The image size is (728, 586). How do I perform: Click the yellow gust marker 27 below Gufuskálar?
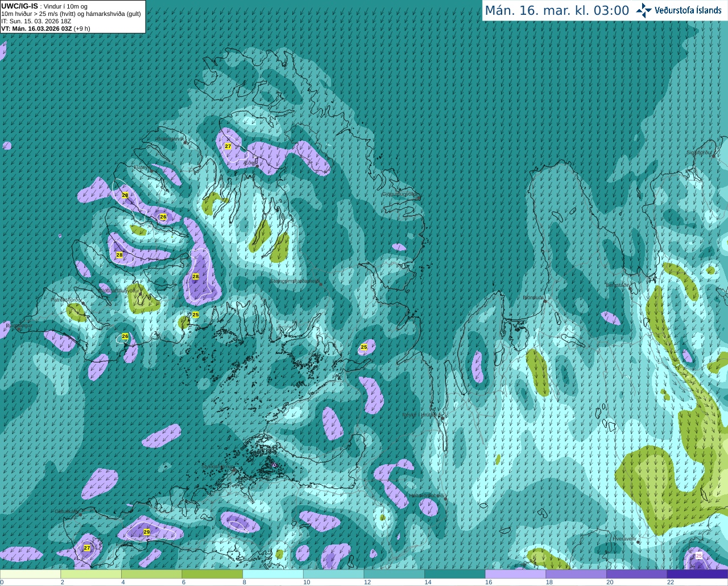pos(87,548)
